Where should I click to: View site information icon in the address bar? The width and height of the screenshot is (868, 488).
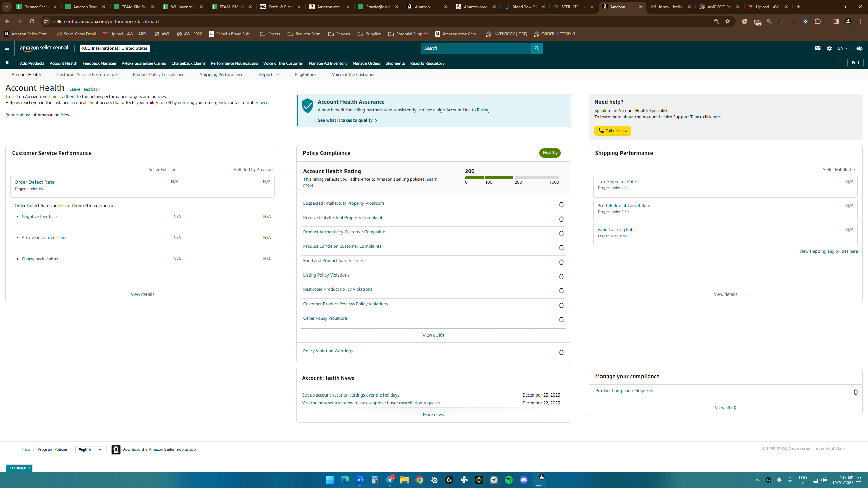[x=46, y=21]
